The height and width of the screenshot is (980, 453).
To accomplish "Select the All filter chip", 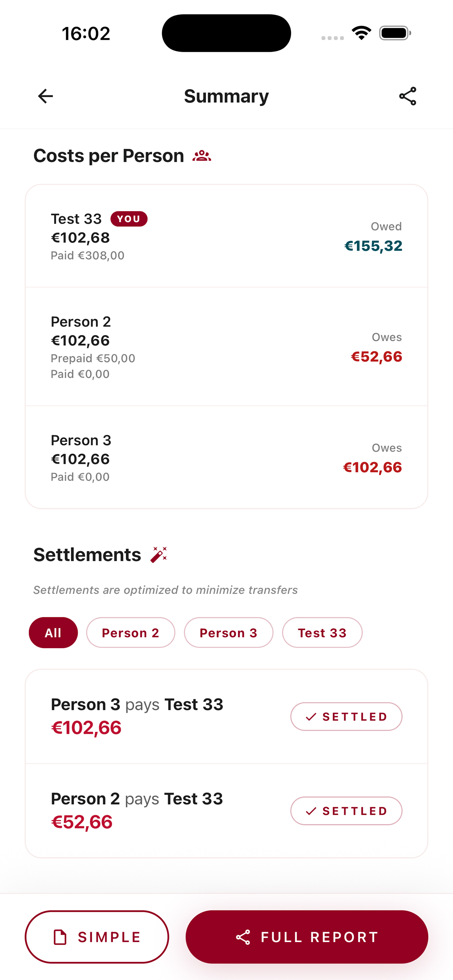I will [53, 633].
